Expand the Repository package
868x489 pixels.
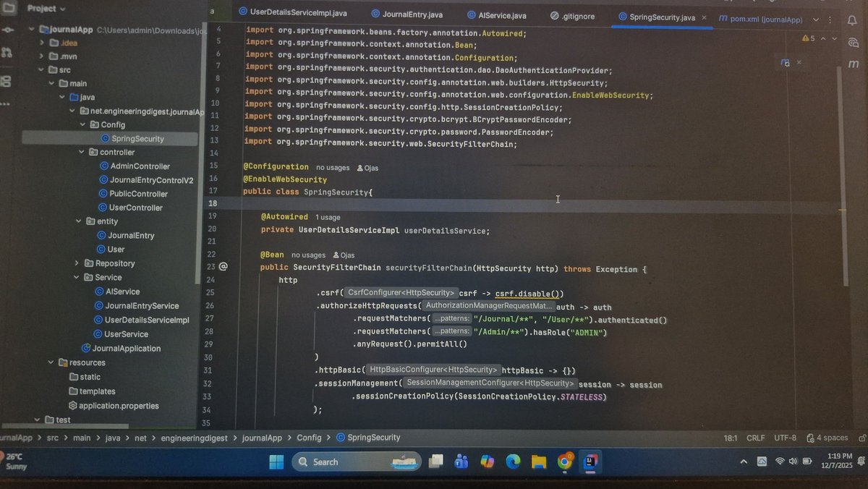pos(77,263)
